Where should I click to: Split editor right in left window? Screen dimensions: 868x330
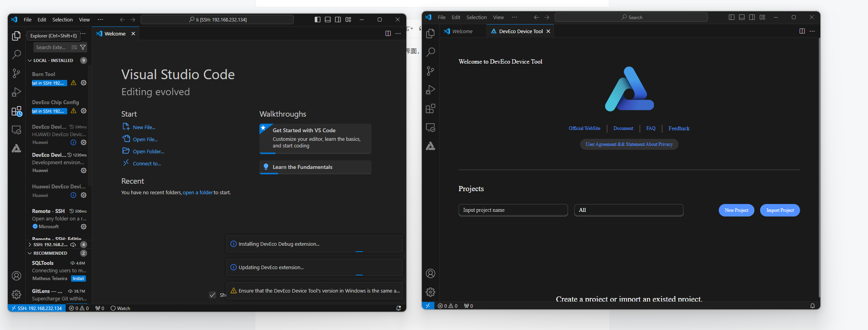(x=388, y=34)
